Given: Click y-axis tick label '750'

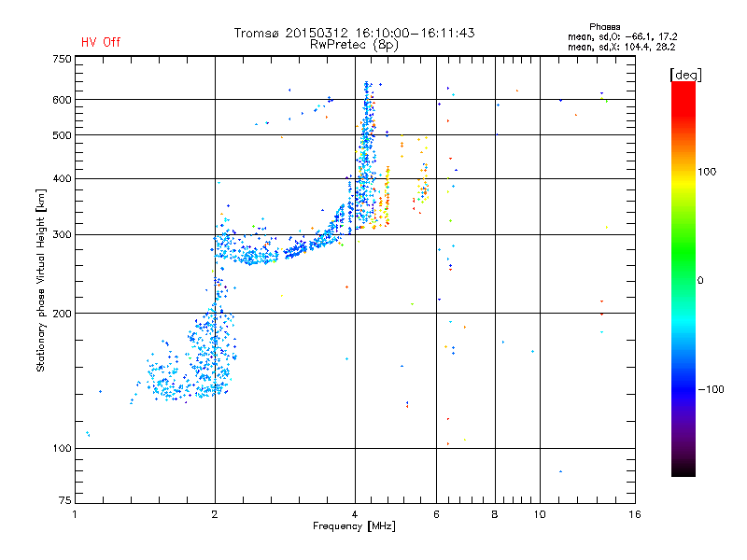Looking at the screenshot, I should point(62,59).
